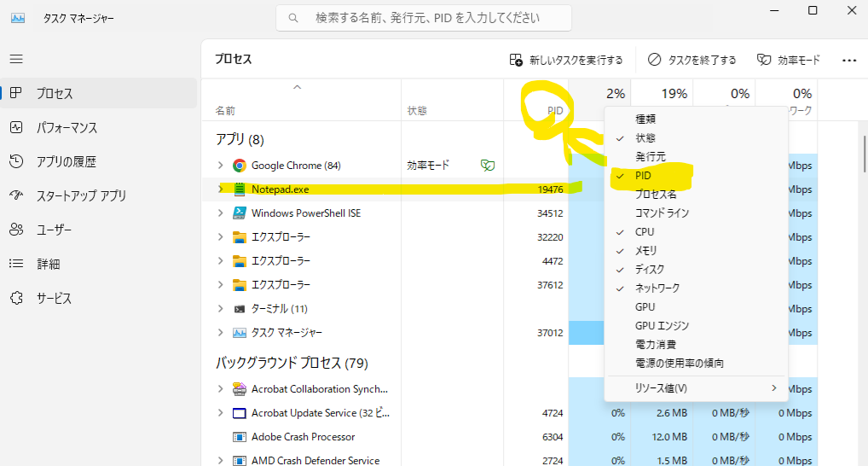Screen dimensions: 868x466
Task: Enable the GPU エンジン column
Action: (696, 326)
